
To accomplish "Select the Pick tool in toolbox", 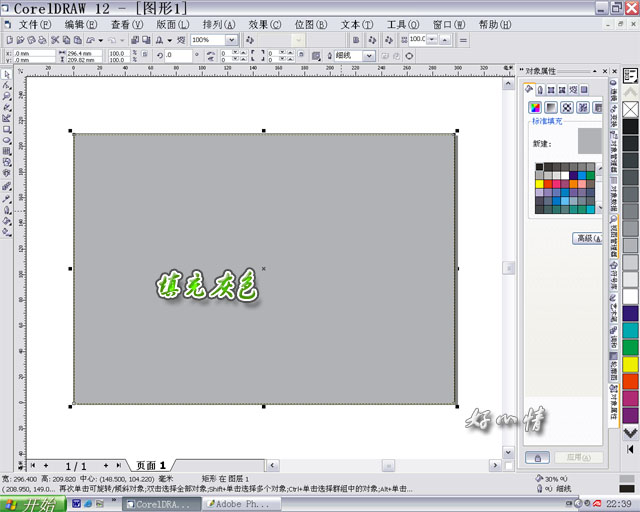I will pos(7,75).
